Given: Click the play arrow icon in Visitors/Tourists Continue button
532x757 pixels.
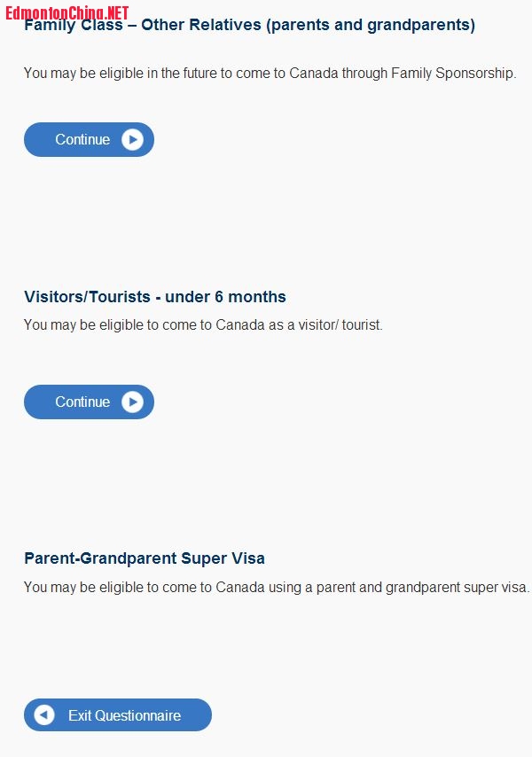Looking at the screenshot, I should click(132, 402).
